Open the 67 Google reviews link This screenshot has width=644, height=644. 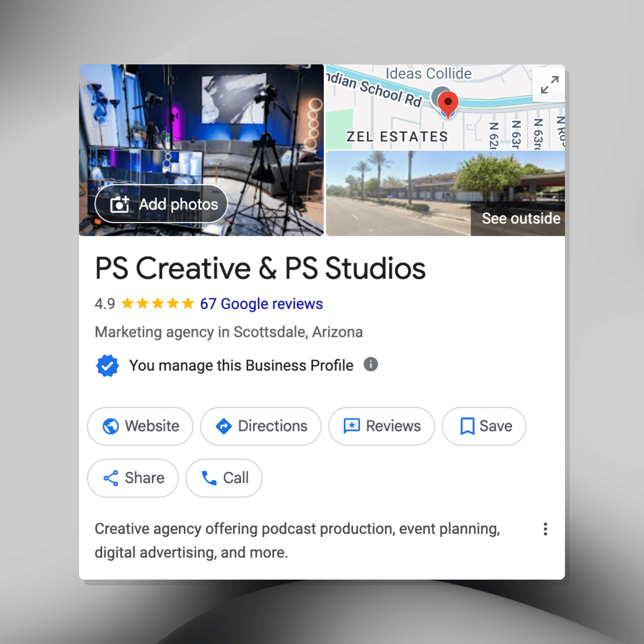coord(261,304)
